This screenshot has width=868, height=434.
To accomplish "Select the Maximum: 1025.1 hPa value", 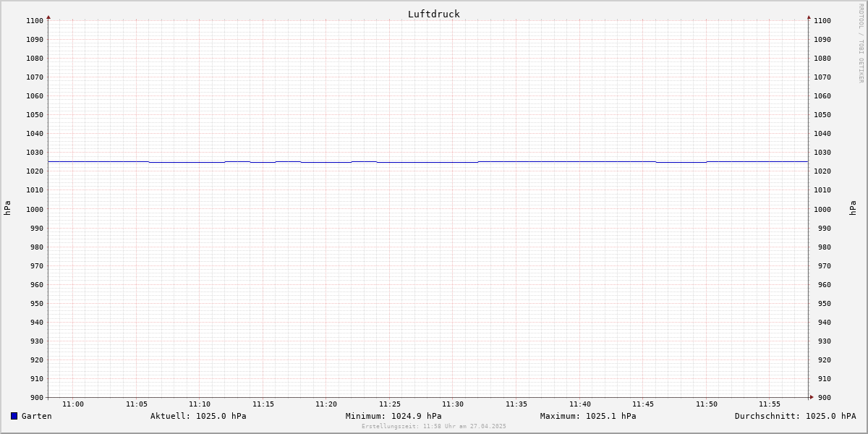I will [588, 416].
